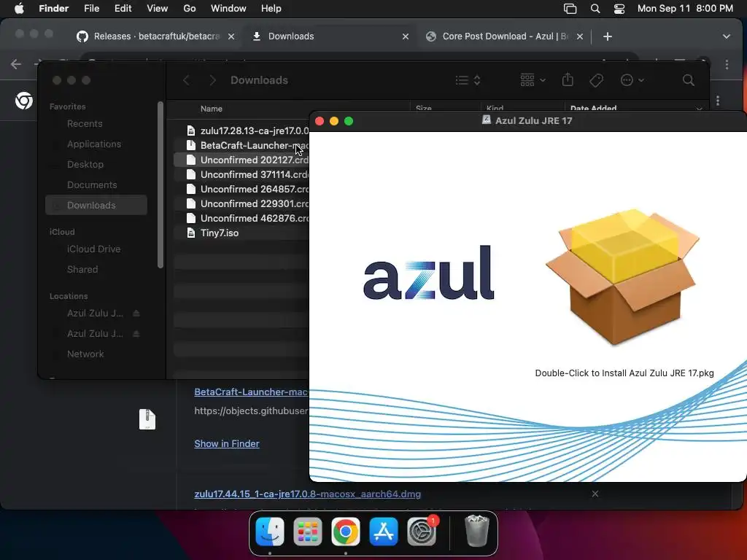
Task: Click the Finder Share icon
Action: pyautogui.click(x=568, y=80)
